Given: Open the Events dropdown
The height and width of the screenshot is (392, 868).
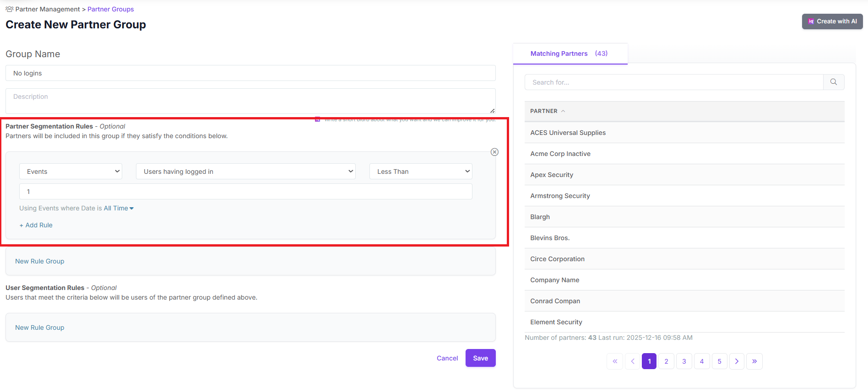Looking at the screenshot, I should [71, 172].
